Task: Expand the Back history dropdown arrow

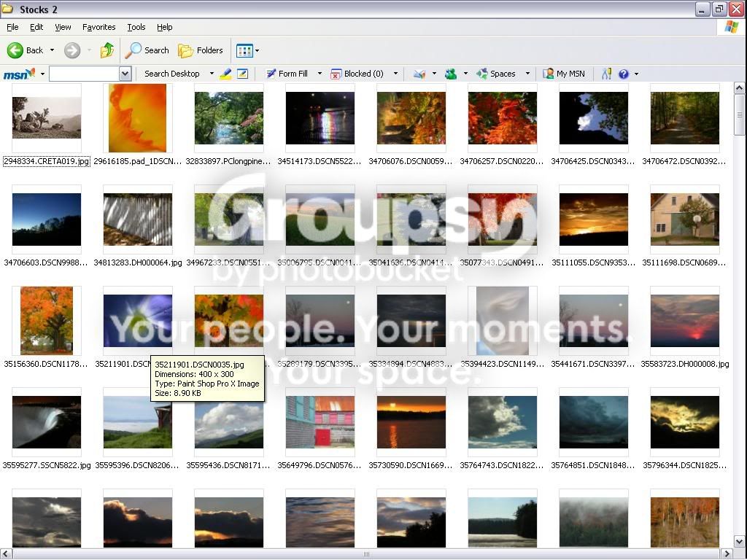Action: [52, 50]
